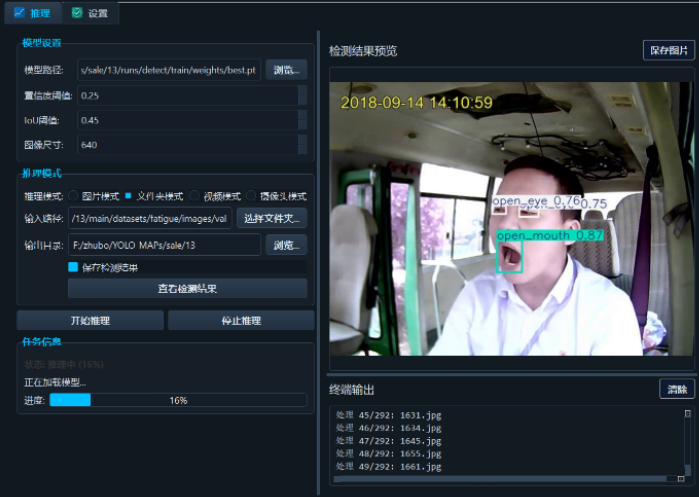The height and width of the screenshot is (497, 699).
Task: Click the horizontal scrollbar right arrow
Action: (x=681, y=479)
